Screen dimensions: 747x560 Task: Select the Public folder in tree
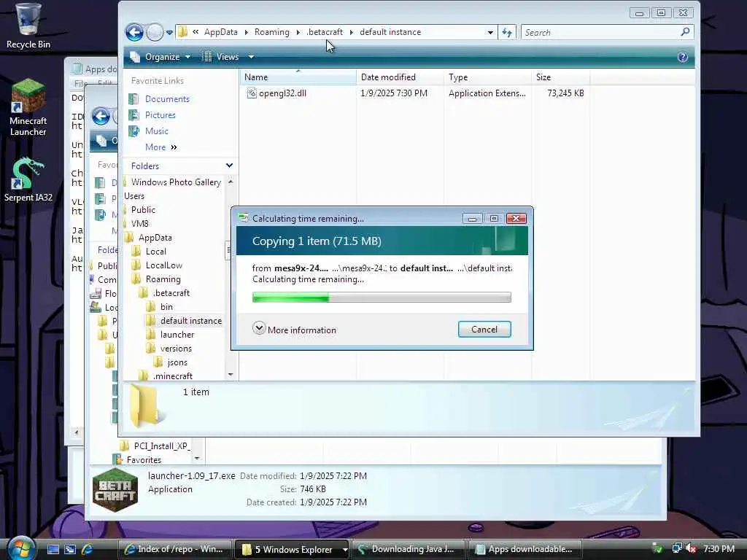[x=143, y=210]
